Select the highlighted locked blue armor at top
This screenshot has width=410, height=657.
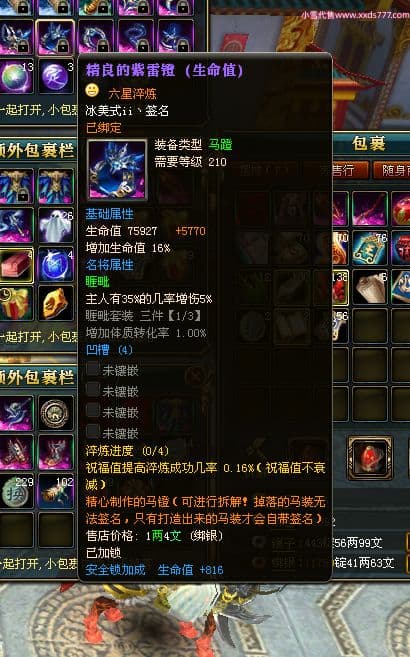[56, 37]
